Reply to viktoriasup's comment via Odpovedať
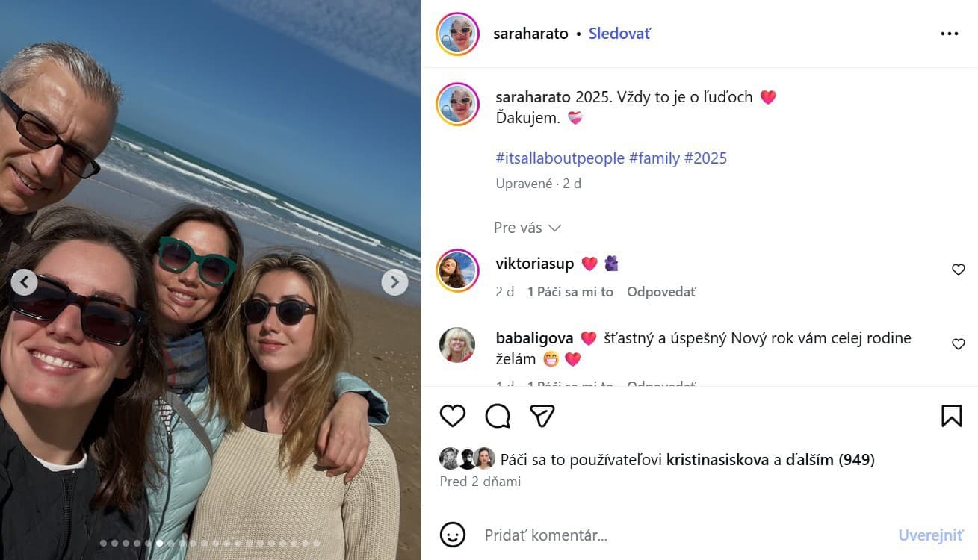The width and height of the screenshot is (978, 560). tap(661, 292)
